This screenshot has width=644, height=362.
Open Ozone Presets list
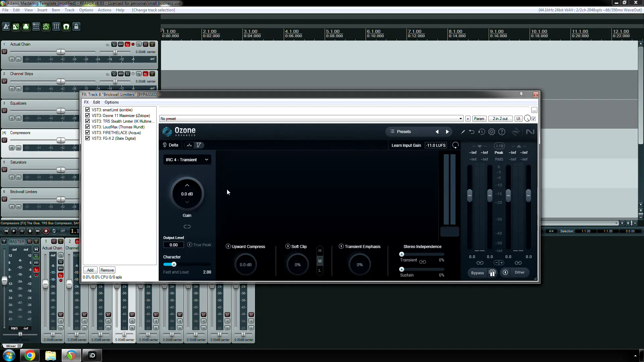click(x=400, y=132)
